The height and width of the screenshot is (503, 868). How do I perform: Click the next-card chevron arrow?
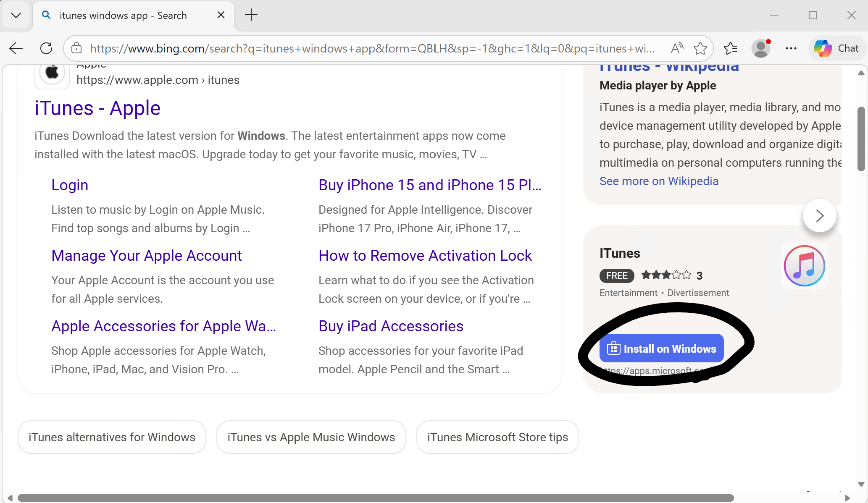819,216
